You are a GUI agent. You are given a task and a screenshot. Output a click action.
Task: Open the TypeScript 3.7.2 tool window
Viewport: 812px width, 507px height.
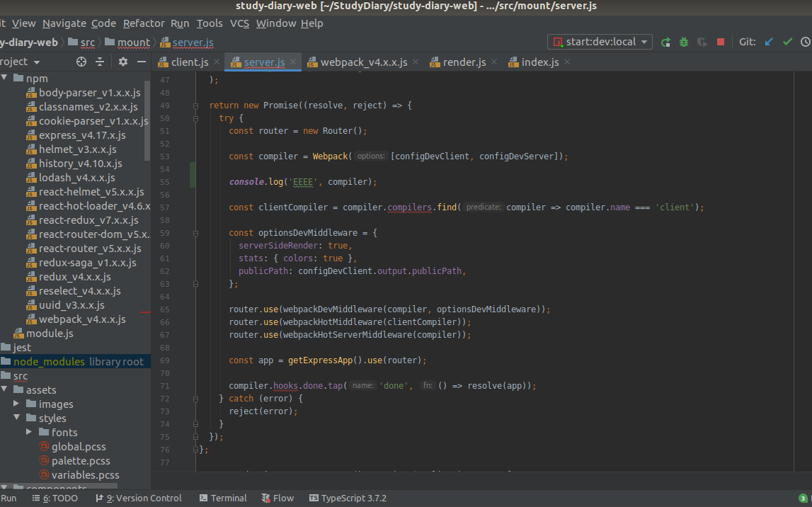(x=348, y=499)
